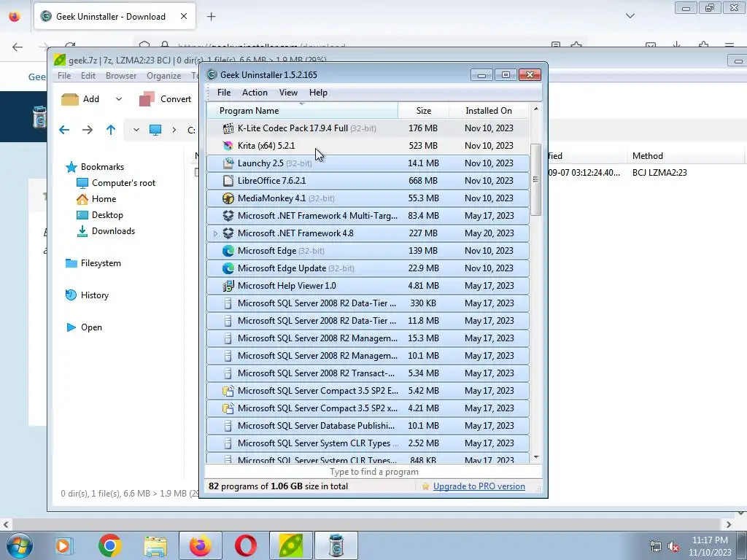Go back in PeaZip navigation

coord(64,130)
